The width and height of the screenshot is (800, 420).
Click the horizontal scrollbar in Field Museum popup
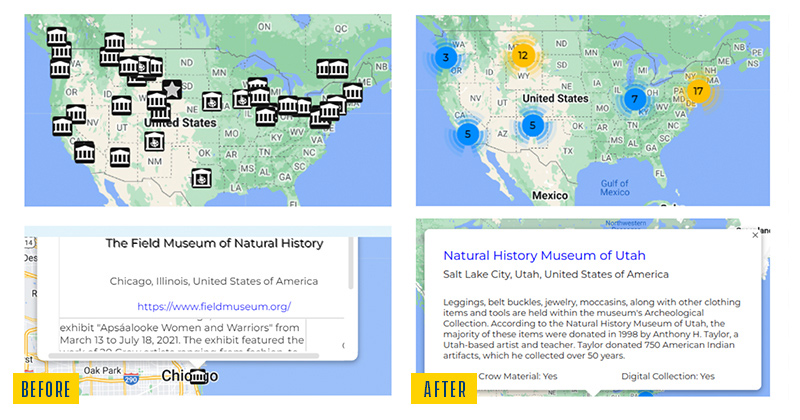click(184, 356)
